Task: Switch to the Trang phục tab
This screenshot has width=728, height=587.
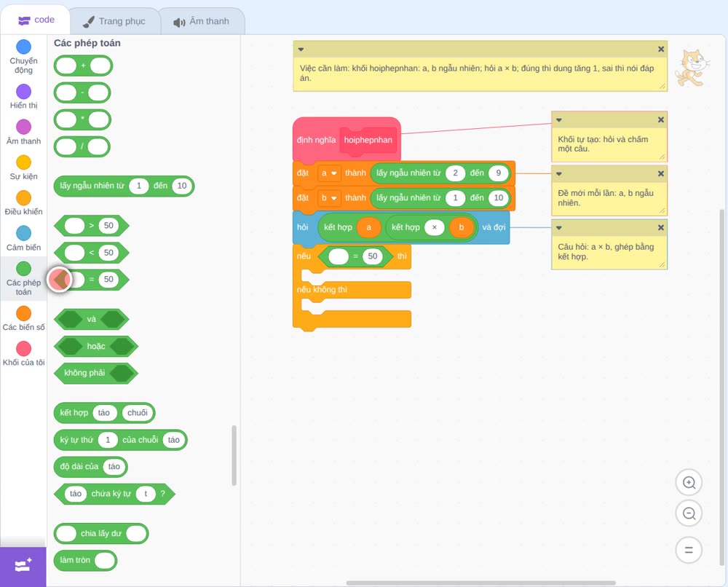Action: tap(114, 21)
